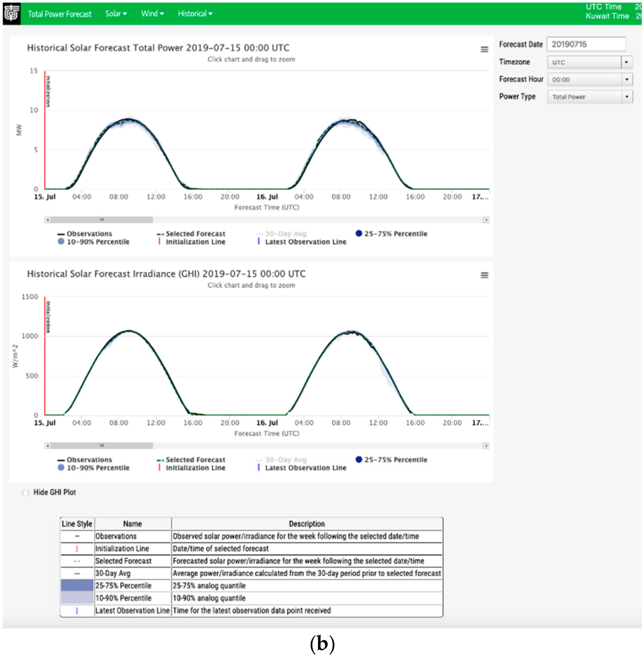Click right scroll arrow under Total Power chart
The height and width of the screenshot is (659, 644).
(486, 220)
